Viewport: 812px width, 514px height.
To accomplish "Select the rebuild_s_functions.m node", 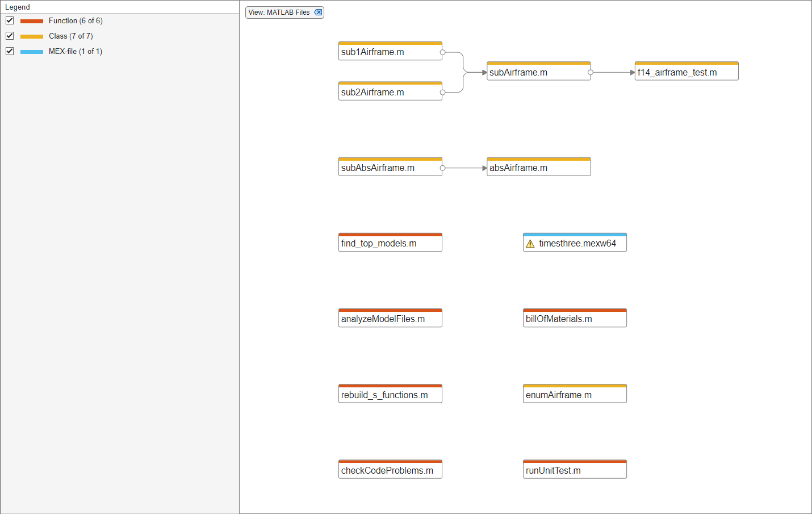I will (x=390, y=395).
